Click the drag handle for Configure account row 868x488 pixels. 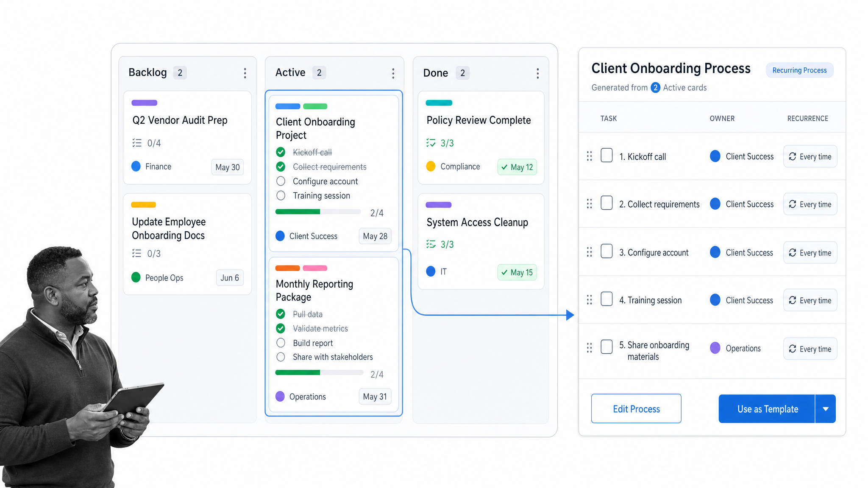pos(590,252)
